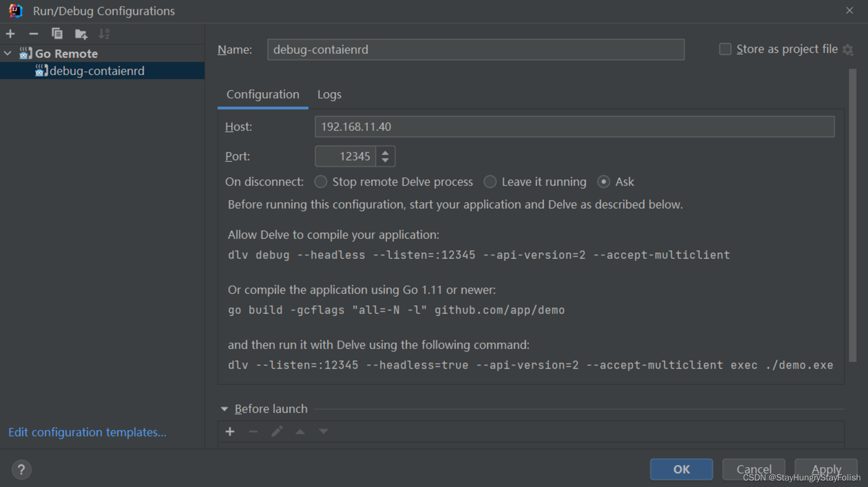Viewport: 868px width, 487px height.
Task: Remove the selected configuration with the minus icon
Action: click(34, 34)
